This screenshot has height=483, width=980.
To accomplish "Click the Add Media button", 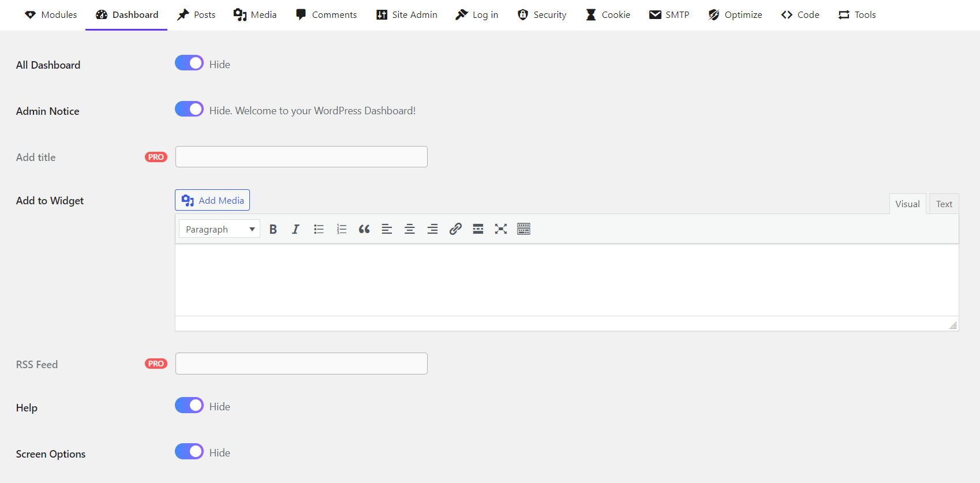I will (212, 200).
